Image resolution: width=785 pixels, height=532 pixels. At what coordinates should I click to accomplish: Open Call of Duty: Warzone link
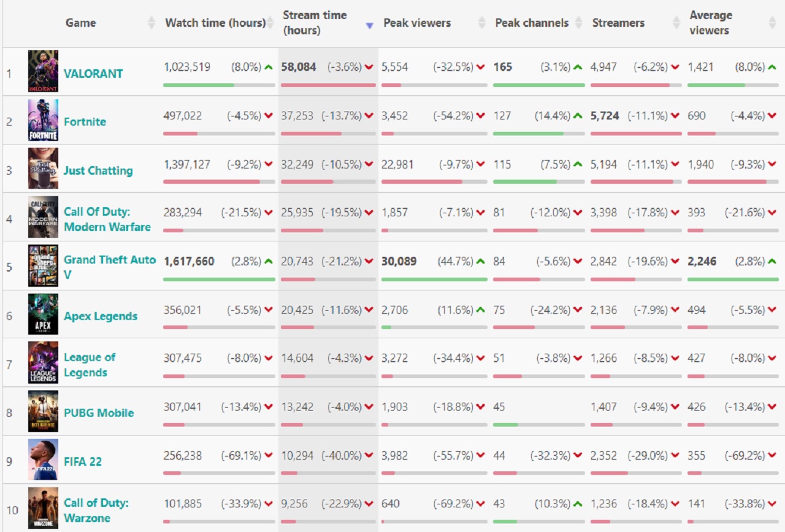point(96,511)
